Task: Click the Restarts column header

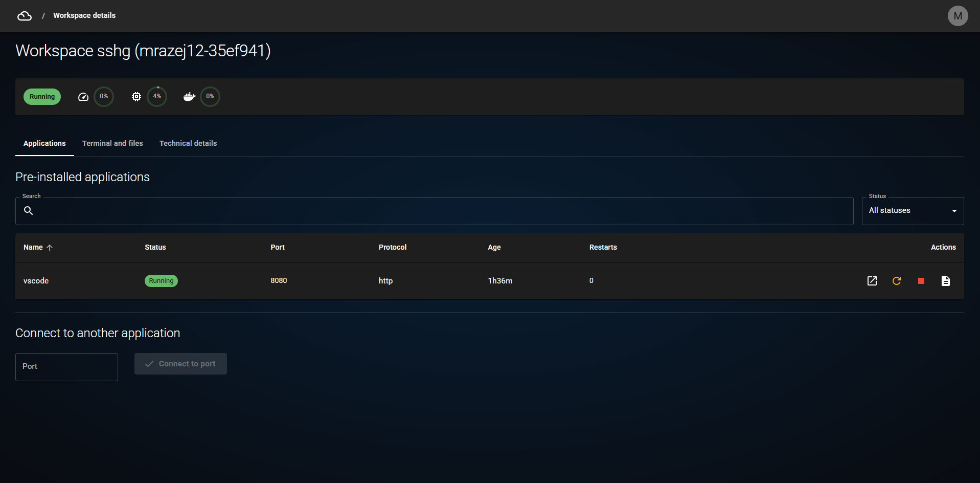Action: (x=603, y=247)
